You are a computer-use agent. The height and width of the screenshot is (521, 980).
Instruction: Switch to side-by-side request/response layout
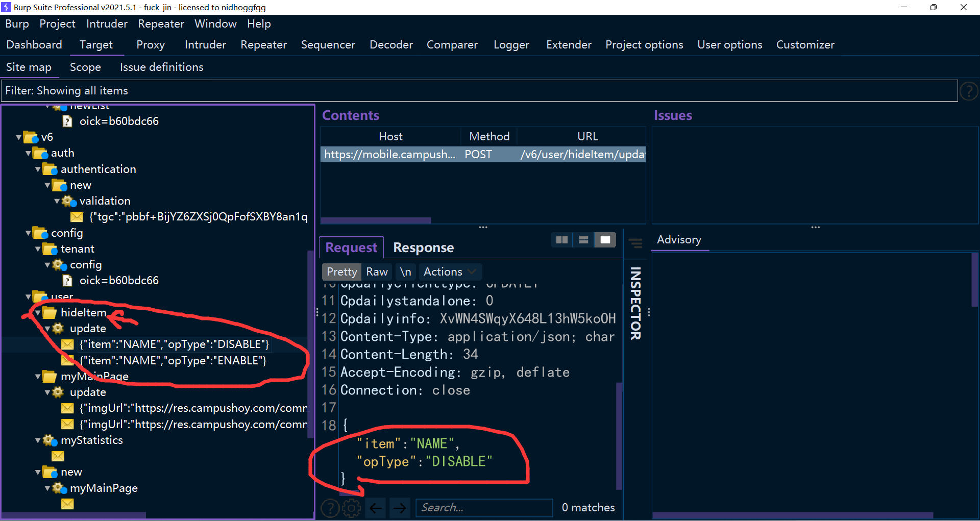coord(562,240)
